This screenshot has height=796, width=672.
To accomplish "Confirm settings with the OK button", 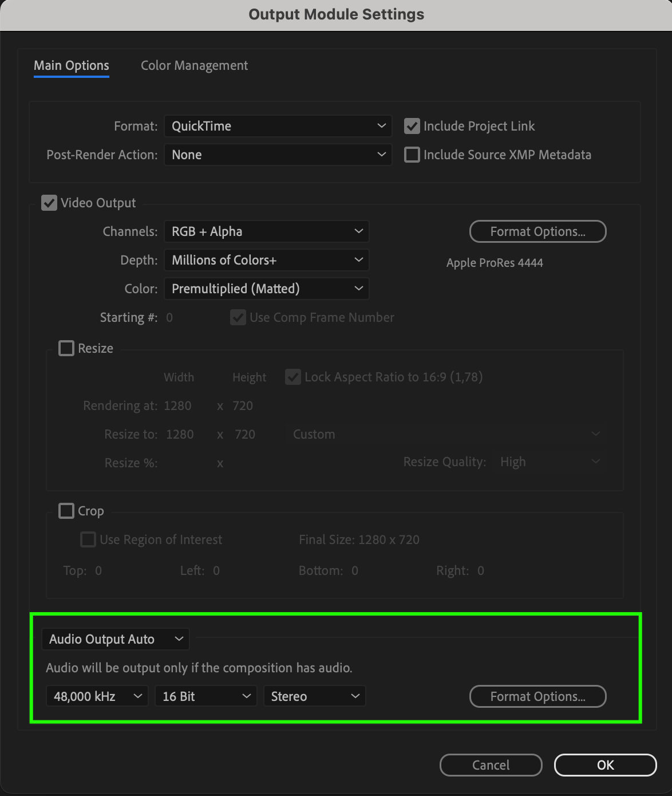I will pyautogui.click(x=606, y=765).
